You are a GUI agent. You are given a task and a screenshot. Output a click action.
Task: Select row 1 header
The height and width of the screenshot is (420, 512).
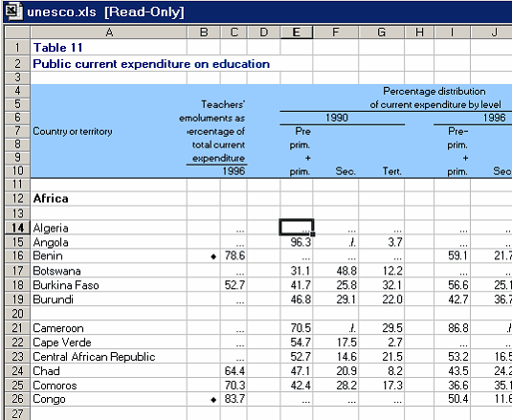tap(17, 48)
